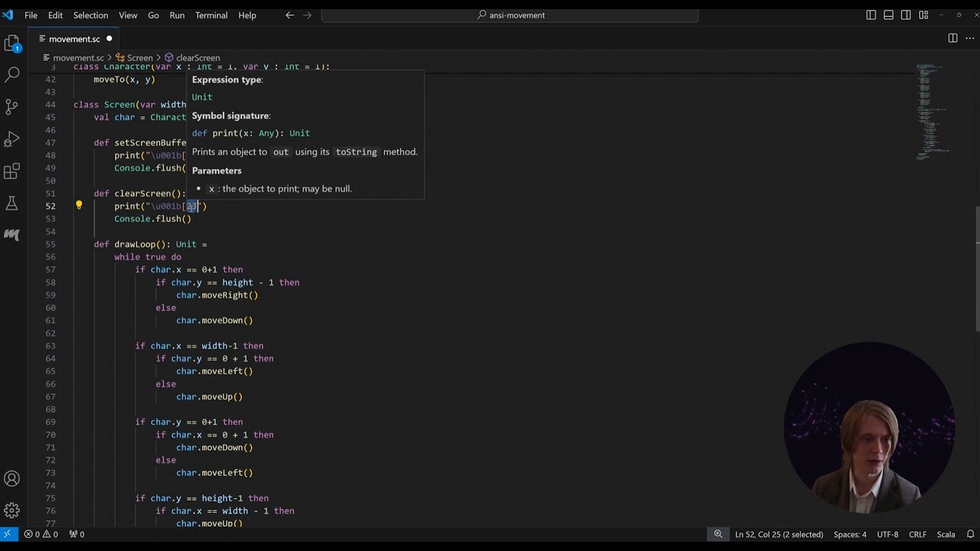Change indentation via Spaces: 4
The height and width of the screenshot is (551, 980).
click(x=850, y=534)
